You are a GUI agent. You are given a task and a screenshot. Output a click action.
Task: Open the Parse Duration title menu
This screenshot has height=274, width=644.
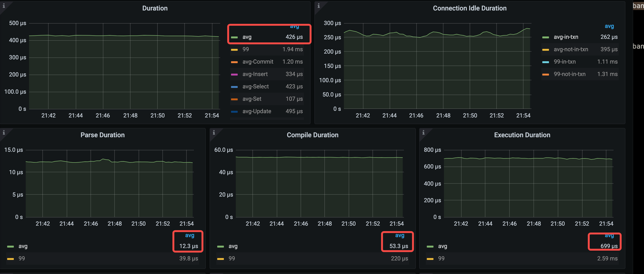102,135
